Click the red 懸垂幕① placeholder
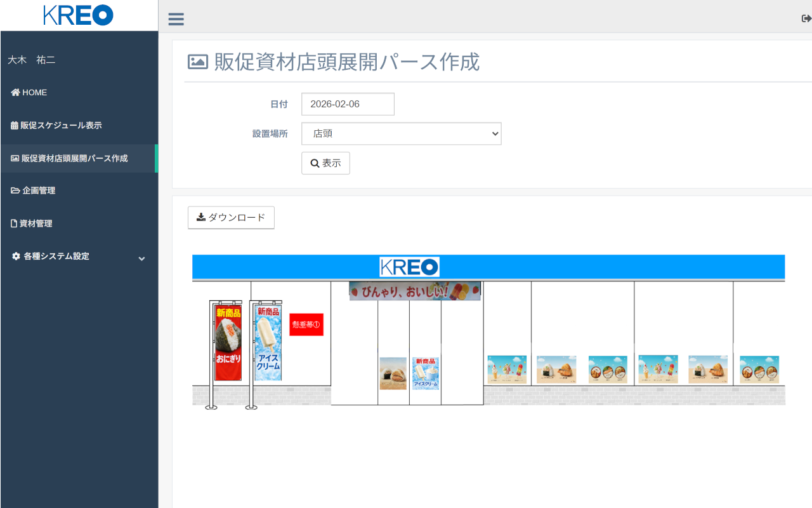The height and width of the screenshot is (508, 812). point(306,324)
